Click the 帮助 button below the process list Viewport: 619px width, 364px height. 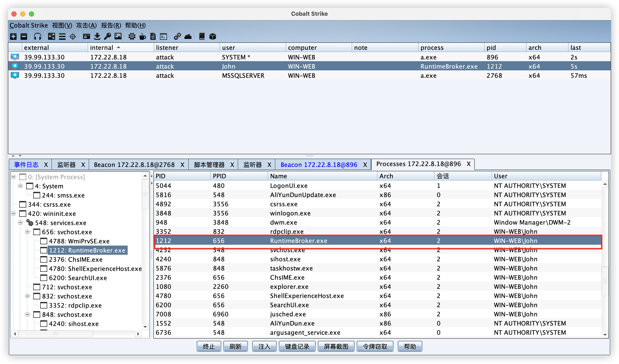410,346
